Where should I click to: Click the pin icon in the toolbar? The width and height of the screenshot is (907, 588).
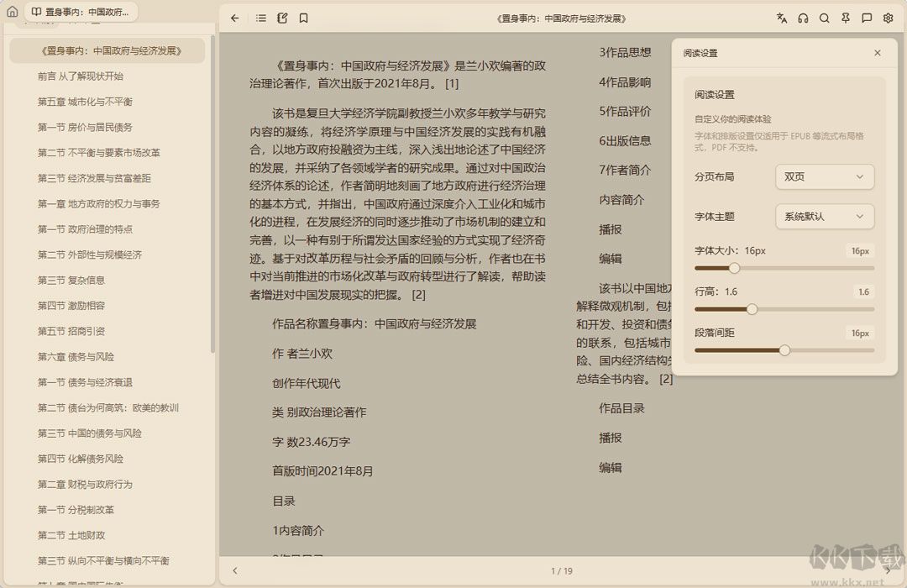[846, 18]
